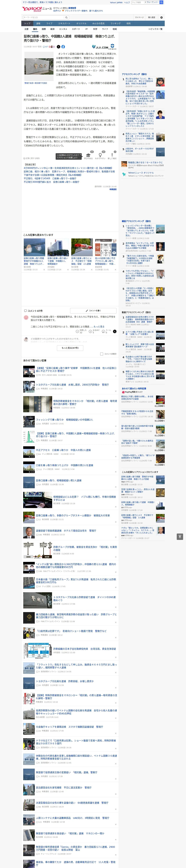
Task: Click the search magnifier button beside keyword field
Action: click(66, 18)
